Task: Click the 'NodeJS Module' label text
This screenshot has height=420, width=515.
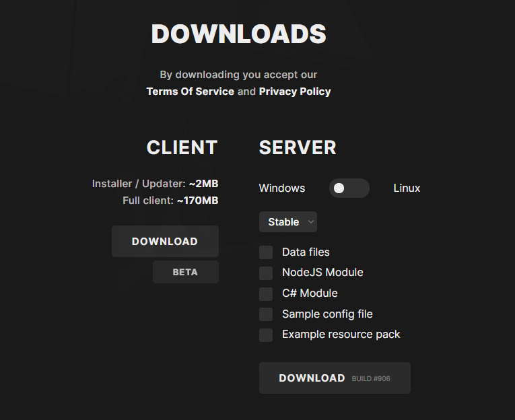Action: point(322,273)
